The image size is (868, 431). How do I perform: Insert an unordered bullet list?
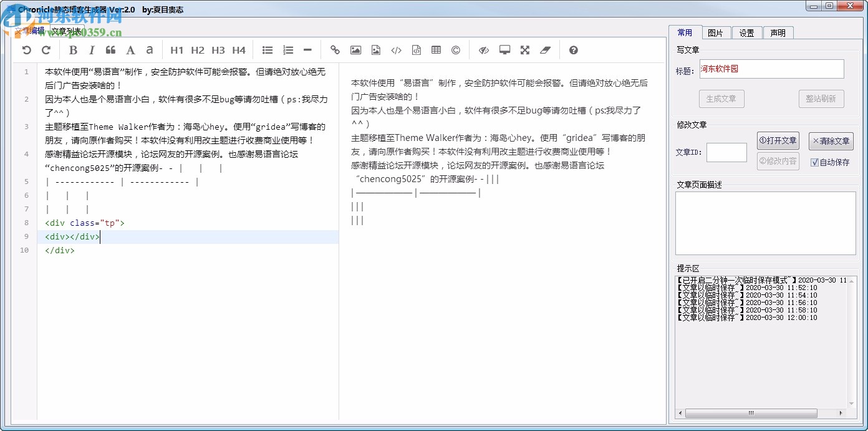click(x=268, y=50)
